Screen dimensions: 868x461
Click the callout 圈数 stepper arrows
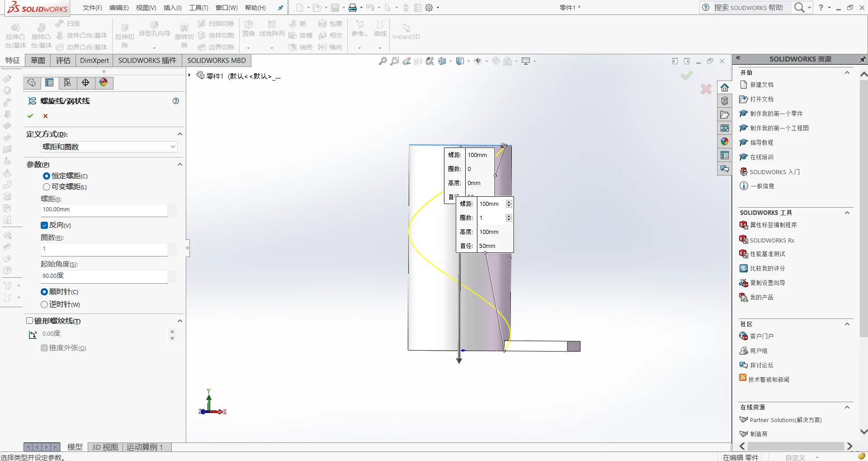click(509, 218)
